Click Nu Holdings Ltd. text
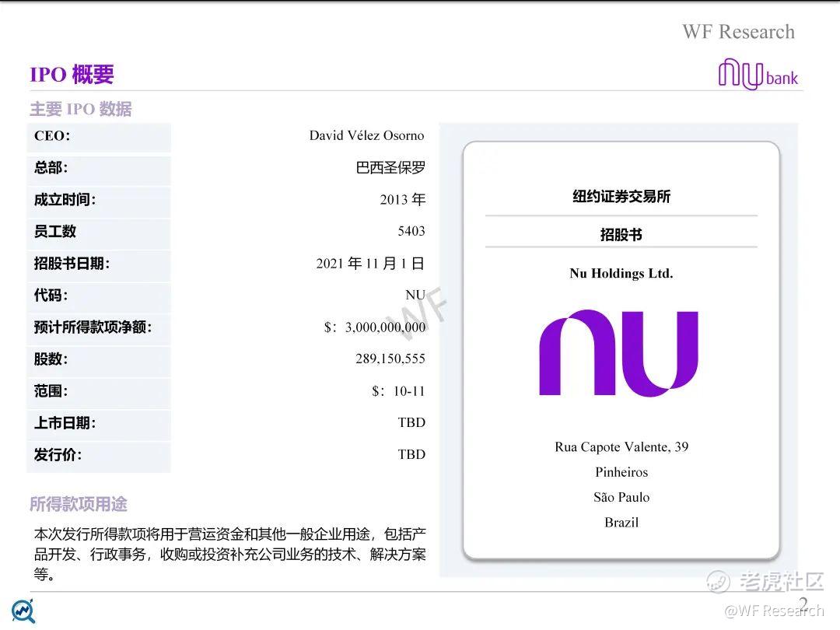Viewport: 840px width, 630px height. click(621, 274)
